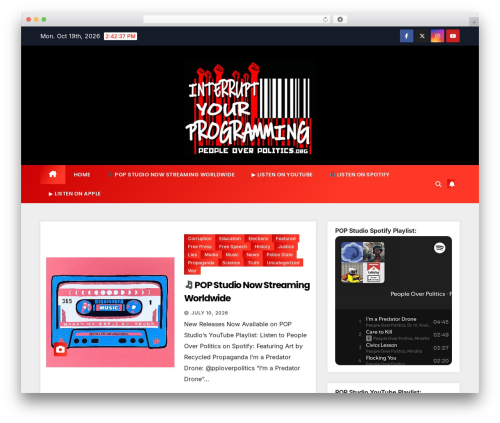500x423 pixels.
Task: Reload page with browser refresh icon
Action: coord(325,19)
